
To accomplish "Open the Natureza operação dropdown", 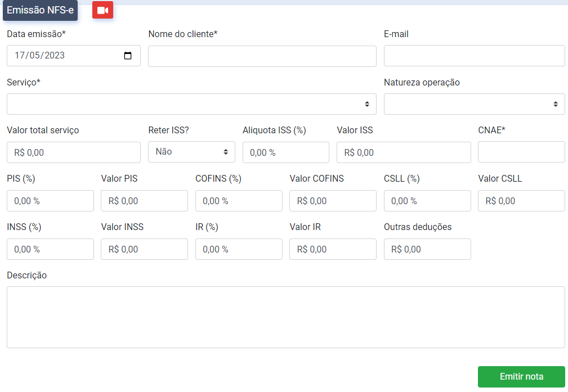I will coord(474,104).
